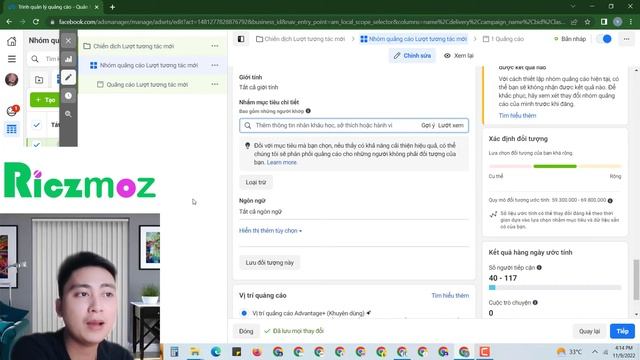The width and height of the screenshot is (640, 360).
Task: Open the Home icon in left sidebar
Action: (x=12, y=41)
